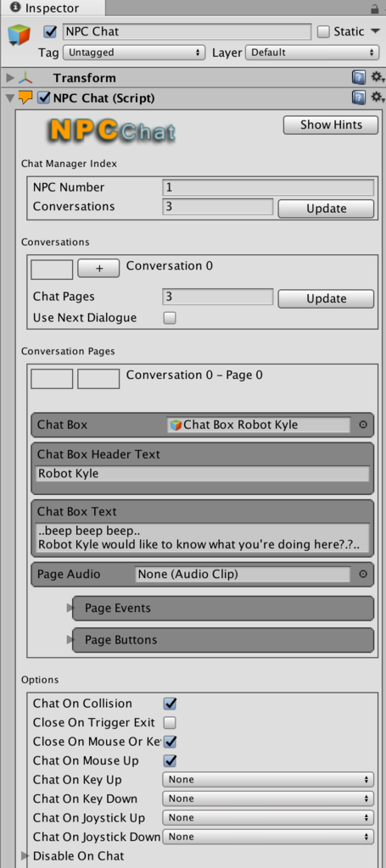Open the GameObject cube icon picker
Image resolution: width=386 pixels, height=868 pixels.
coord(20,36)
